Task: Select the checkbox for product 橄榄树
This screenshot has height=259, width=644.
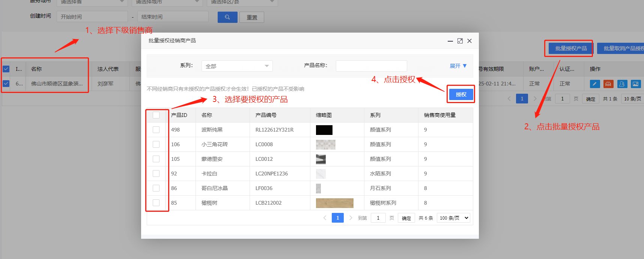Action: (x=156, y=203)
